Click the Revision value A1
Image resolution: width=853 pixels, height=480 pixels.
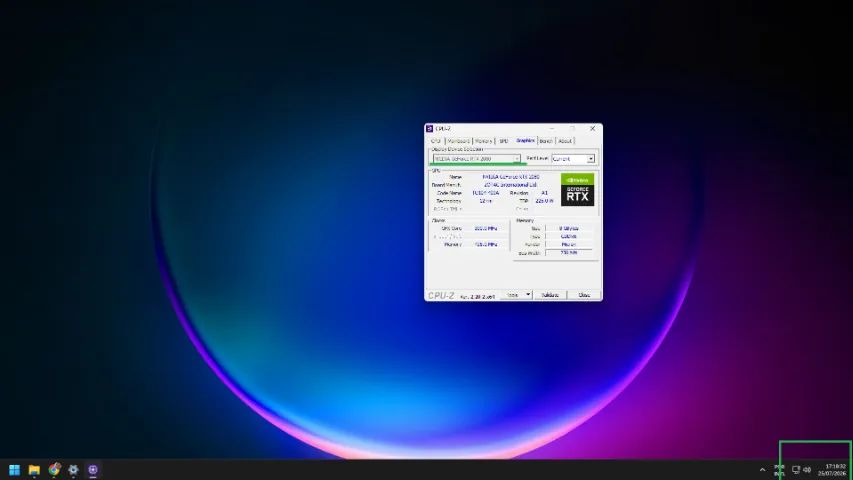pos(545,193)
